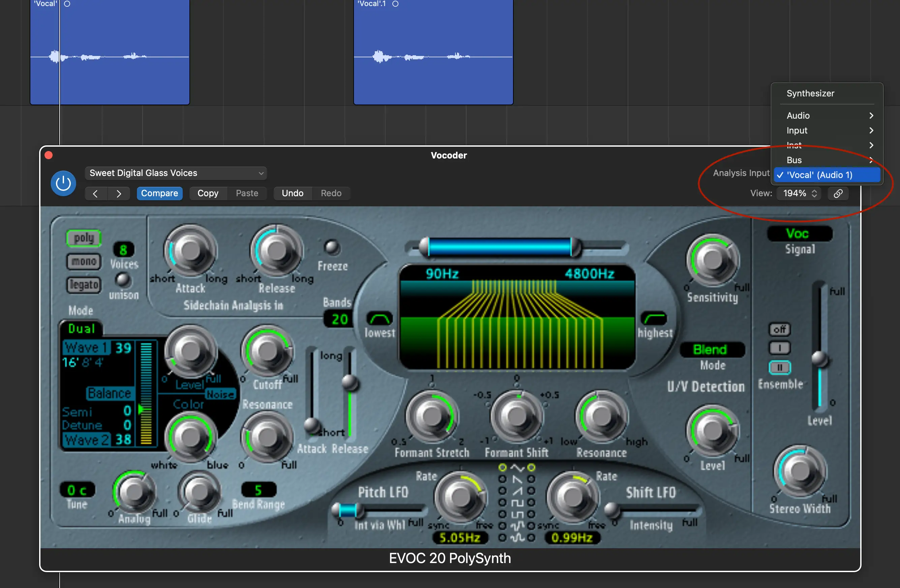The height and width of the screenshot is (588, 900).
Task: Go to next preset arrow
Action: click(x=119, y=194)
